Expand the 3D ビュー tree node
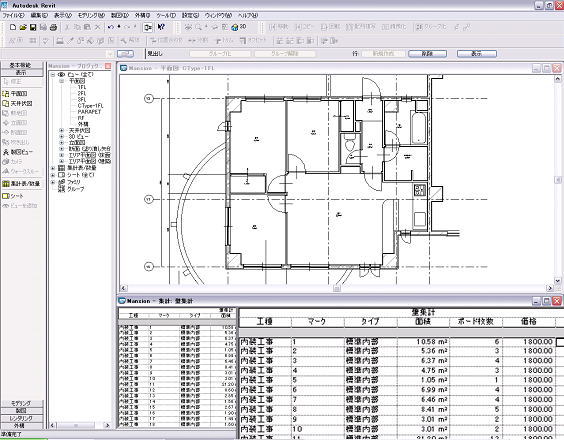 point(62,137)
